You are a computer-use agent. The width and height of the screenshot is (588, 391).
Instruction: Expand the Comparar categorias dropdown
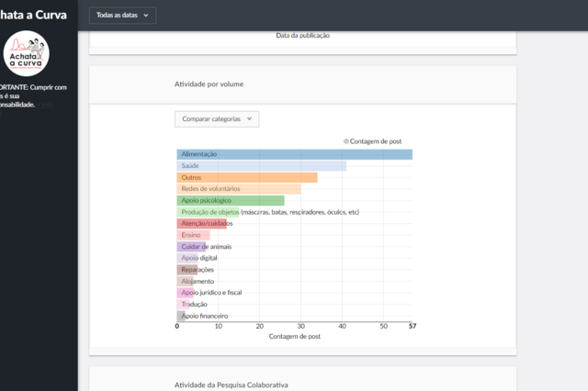click(x=217, y=118)
